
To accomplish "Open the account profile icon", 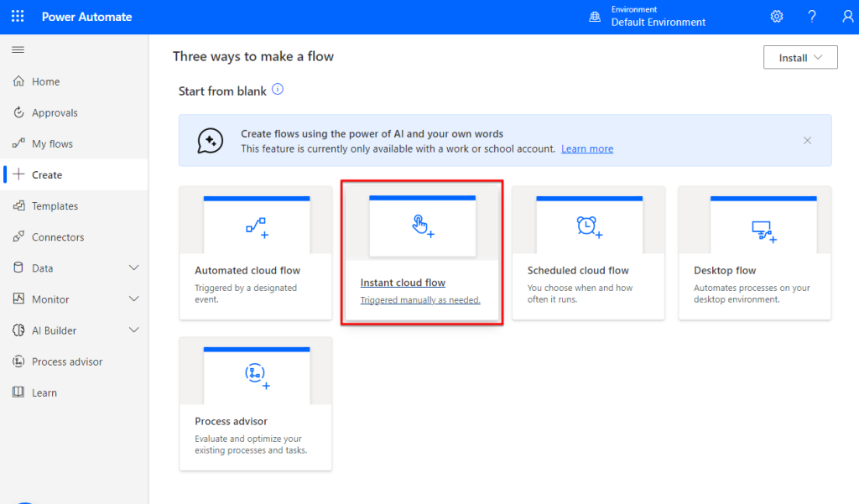I will click(x=847, y=17).
